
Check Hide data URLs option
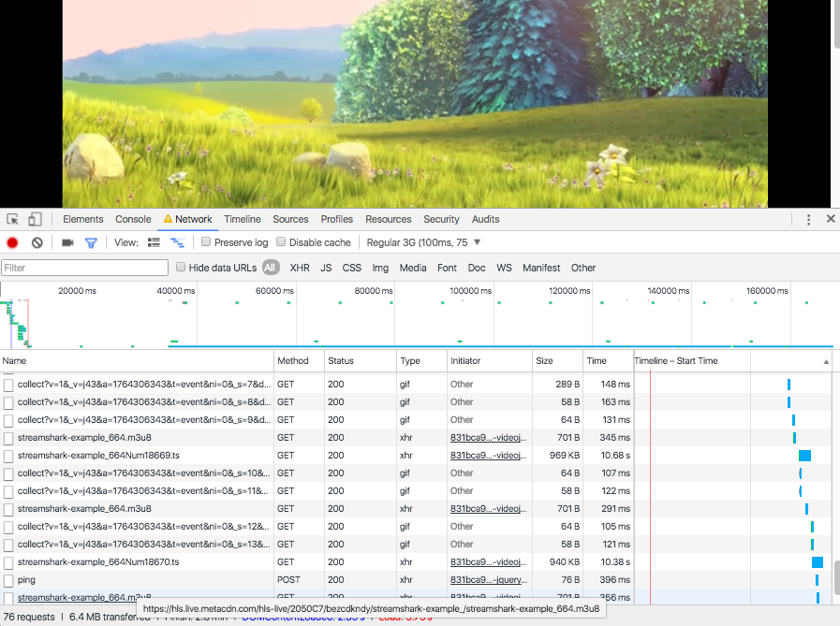pyautogui.click(x=181, y=268)
